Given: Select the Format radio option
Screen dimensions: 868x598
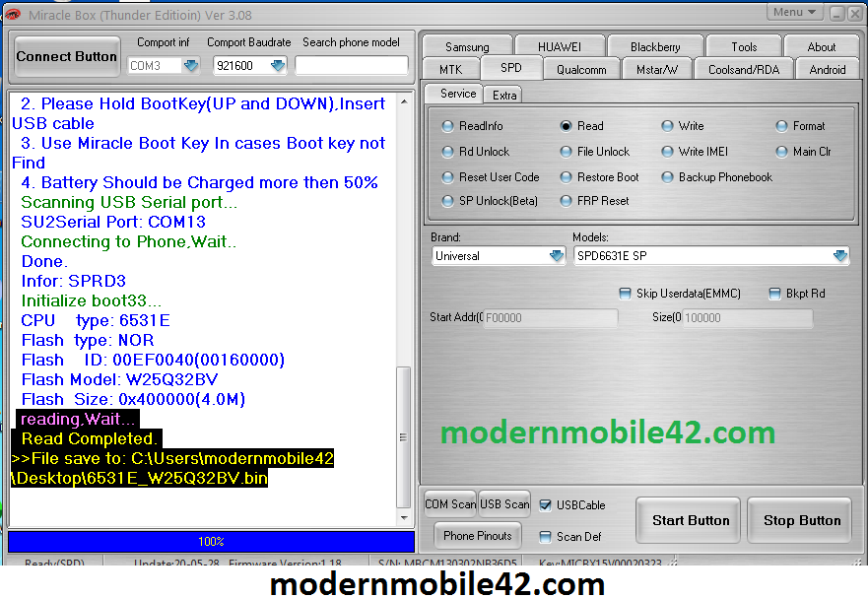Looking at the screenshot, I should [x=800, y=126].
